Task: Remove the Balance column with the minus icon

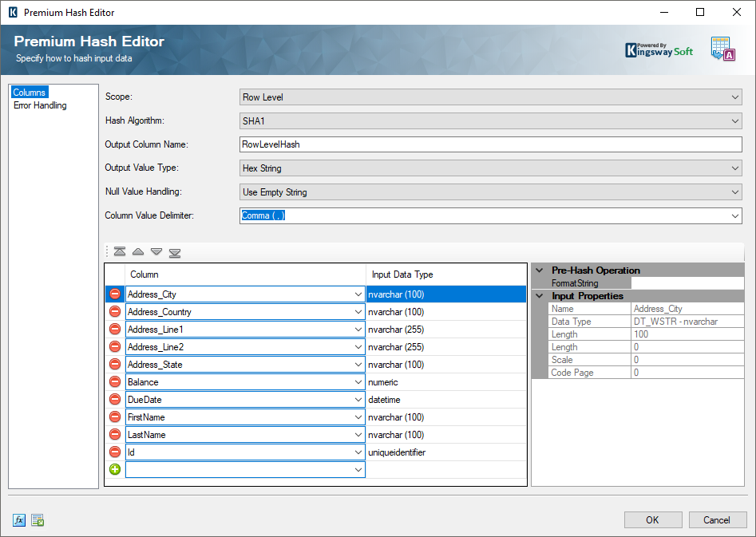Action: (x=115, y=381)
